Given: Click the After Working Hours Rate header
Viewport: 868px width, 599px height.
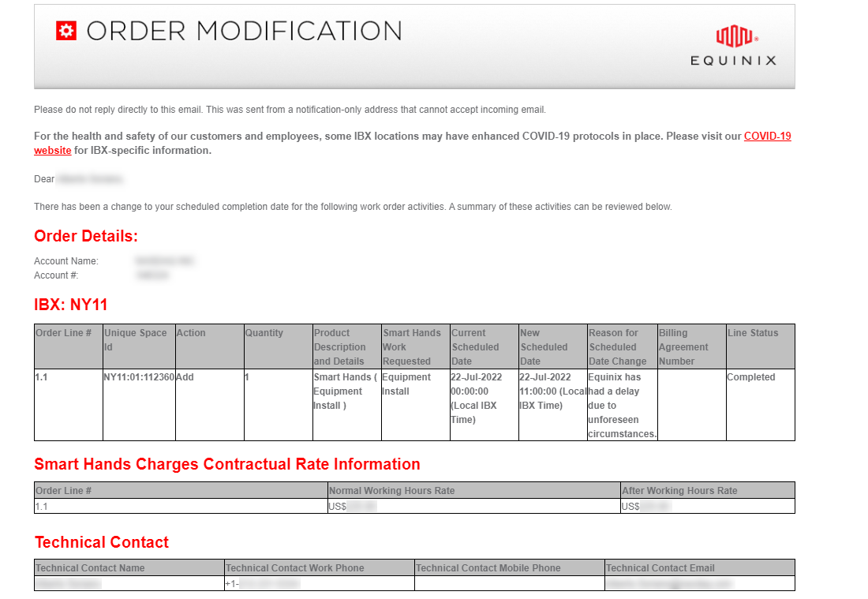Looking at the screenshot, I should coord(708,491).
